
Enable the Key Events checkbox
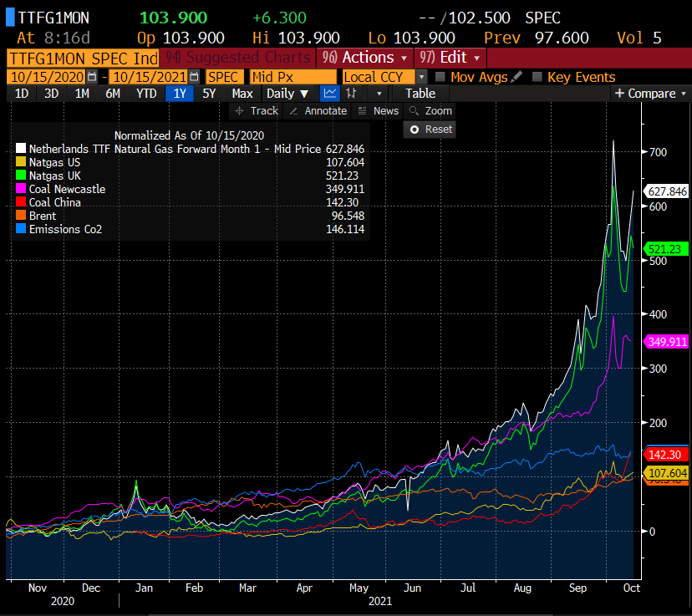tap(537, 77)
